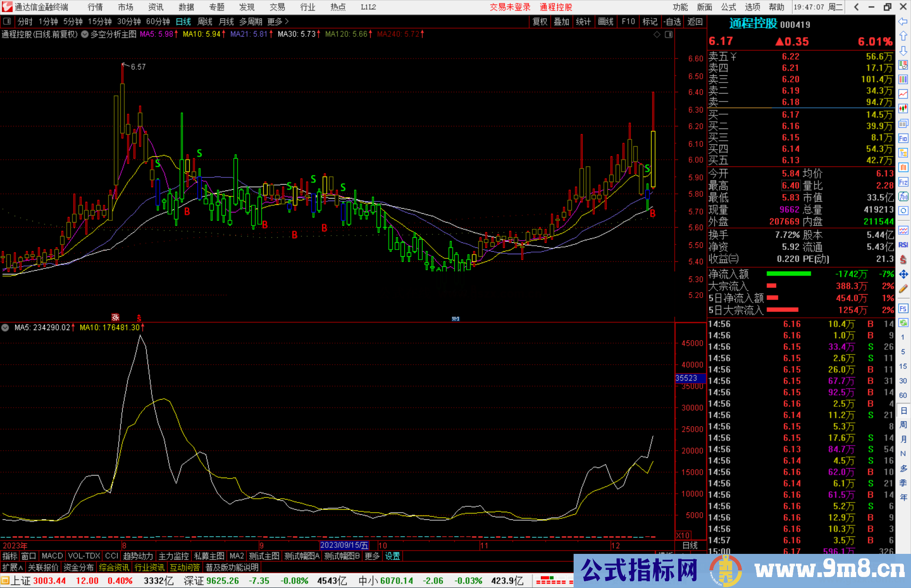Click the green refresh icon in sidebar

pos(903,323)
